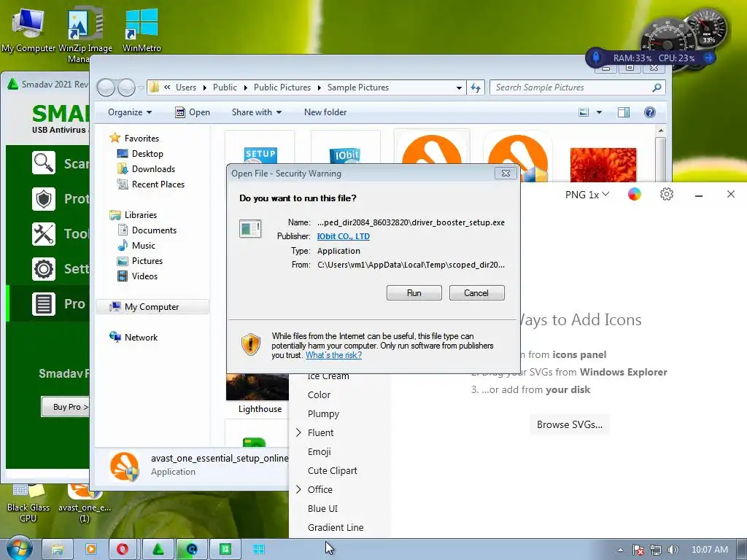Show hidden tray icons arrow
Viewport: 747px width, 560px height.
(x=620, y=550)
